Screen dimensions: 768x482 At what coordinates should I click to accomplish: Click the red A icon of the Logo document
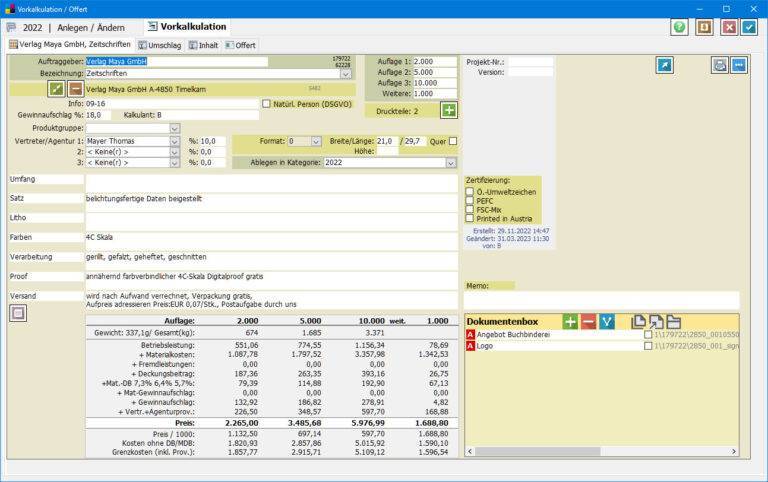[470, 346]
